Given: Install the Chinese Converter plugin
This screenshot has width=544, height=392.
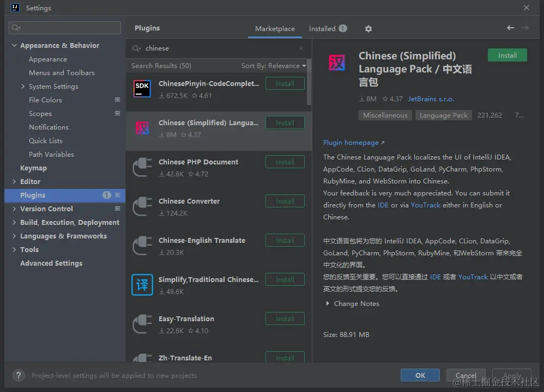Looking at the screenshot, I should pos(285,201).
